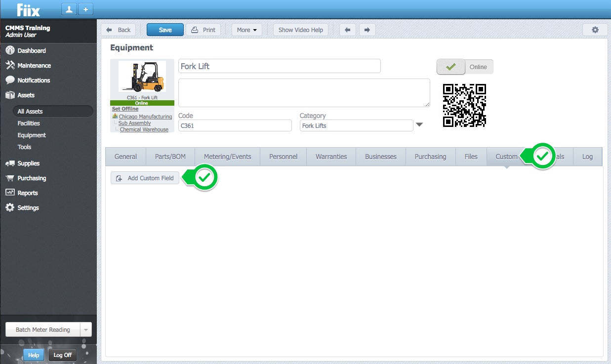Screen dimensions: 611x364
Task: Click the Code field containing C361
Action: (x=235, y=125)
